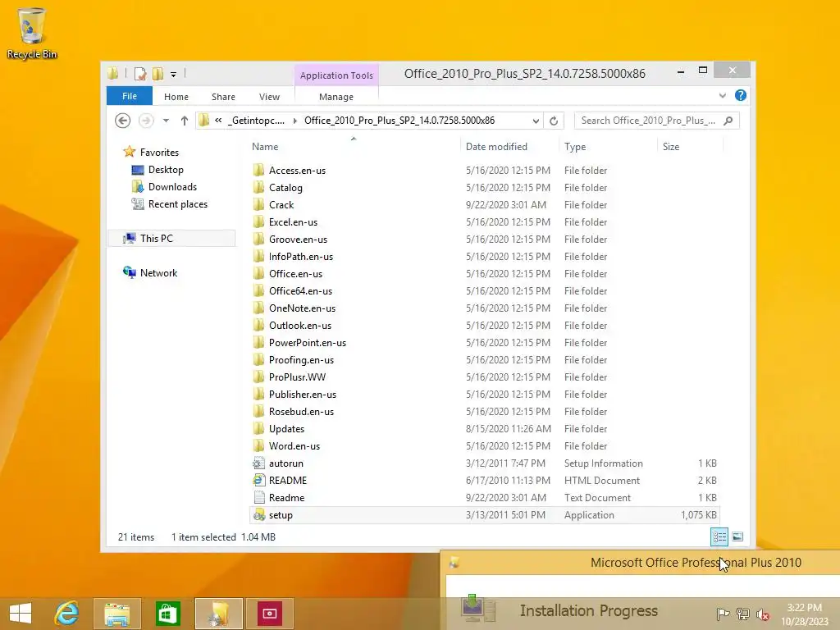Select the Word.en-us folder

click(x=294, y=446)
